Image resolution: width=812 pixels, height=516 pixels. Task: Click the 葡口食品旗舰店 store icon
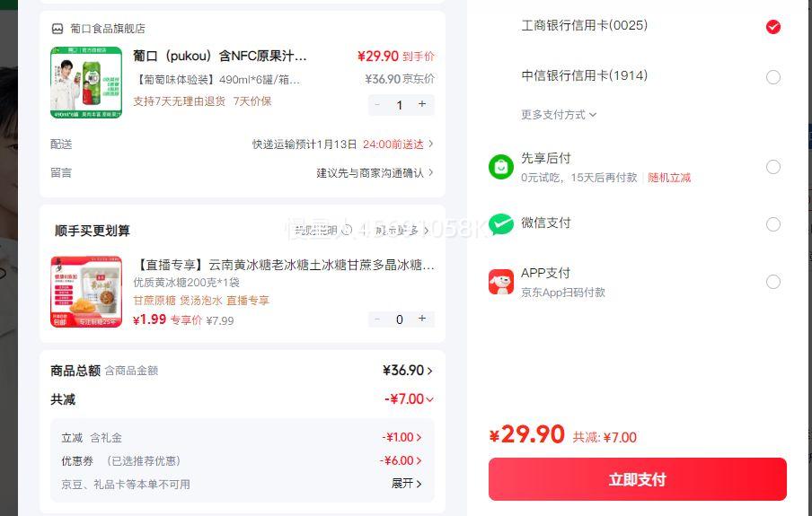pyautogui.click(x=57, y=29)
